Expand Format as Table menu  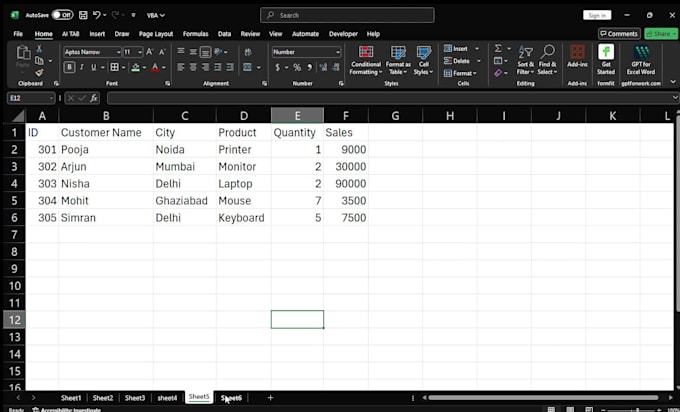[x=398, y=60]
